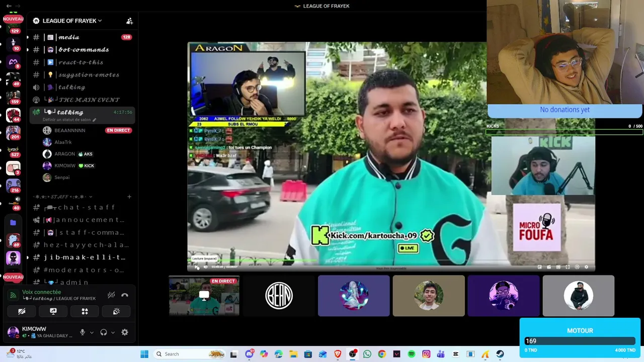The width and height of the screenshot is (644, 362).
Task: Toggle noise suppression icon
Action: tap(111, 295)
